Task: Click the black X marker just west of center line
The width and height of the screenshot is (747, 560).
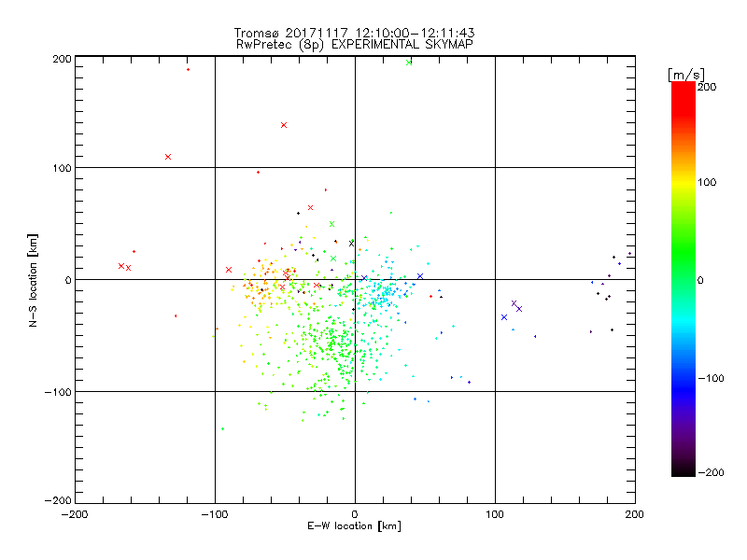Action: (x=352, y=244)
